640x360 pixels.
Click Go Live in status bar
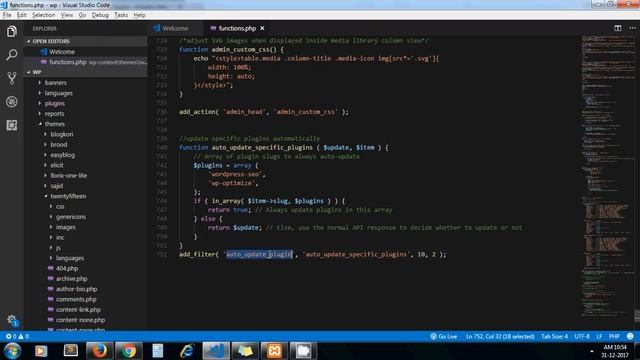pos(444,336)
